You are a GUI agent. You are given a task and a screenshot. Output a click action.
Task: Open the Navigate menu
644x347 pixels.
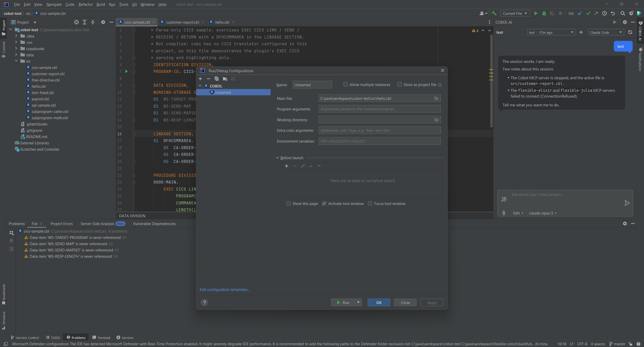pyautogui.click(x=54, y=4)
